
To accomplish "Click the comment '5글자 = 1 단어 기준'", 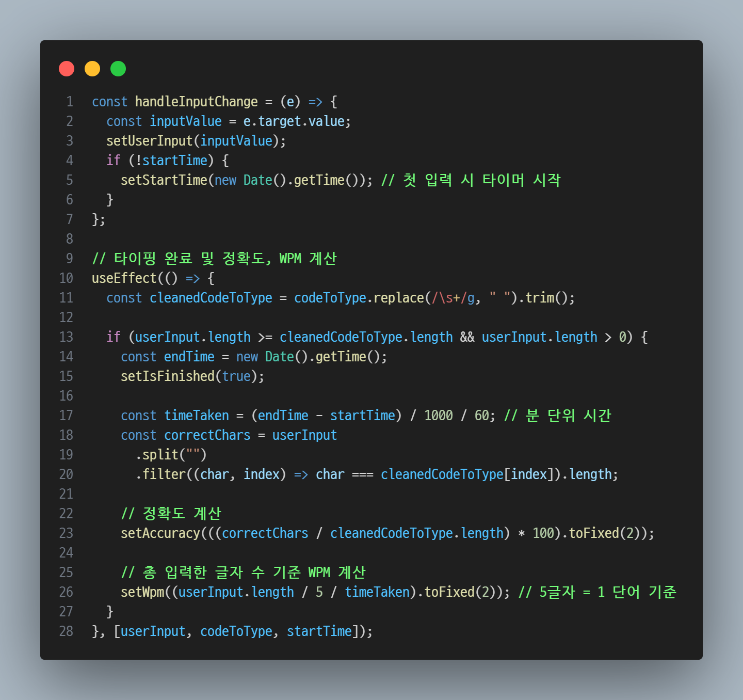I will pyautogui.click(x=597, y=592).
